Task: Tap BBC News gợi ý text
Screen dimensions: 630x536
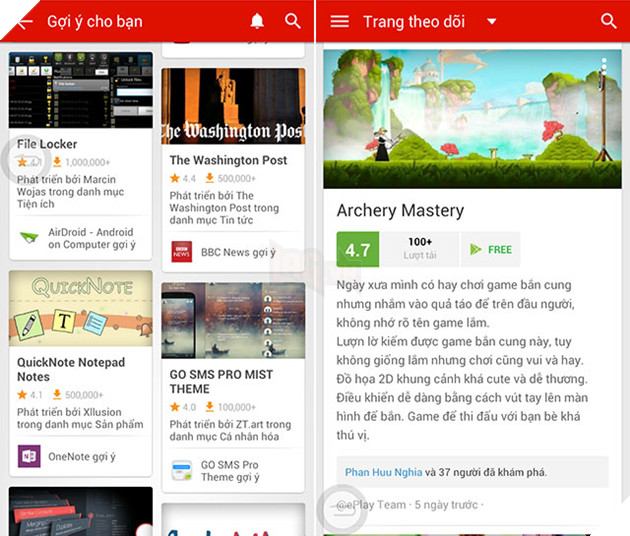Action: (x=238, y=252)
